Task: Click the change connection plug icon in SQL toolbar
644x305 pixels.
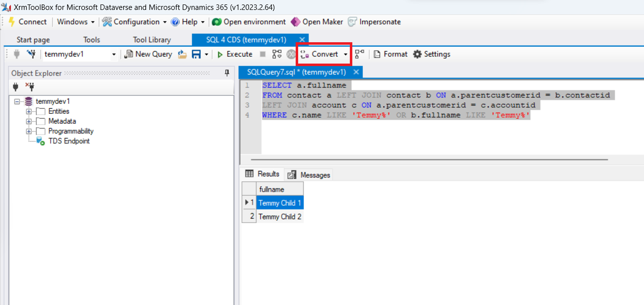Action: [x=31, y=54]
